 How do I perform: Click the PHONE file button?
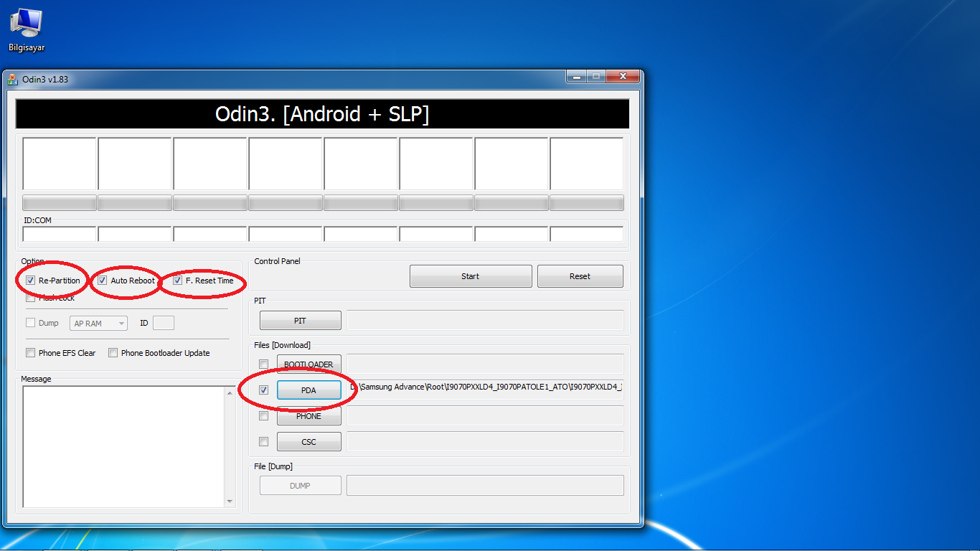pos(308,416)
